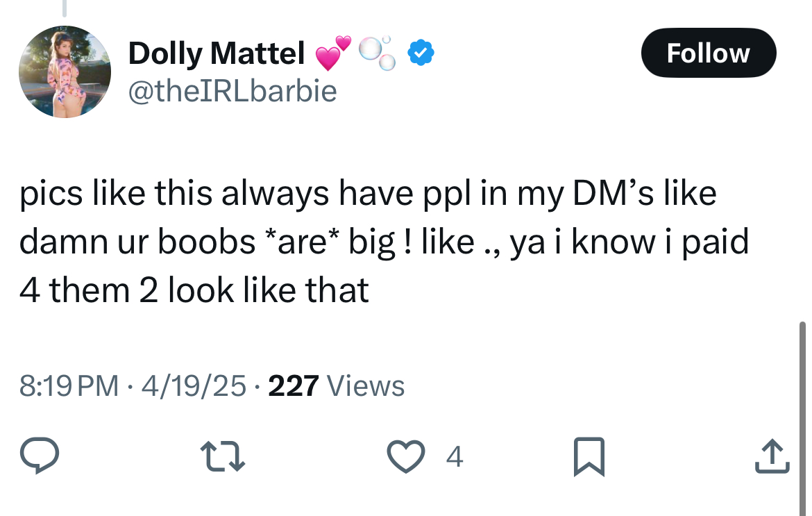Click the 4/19/25 date text
The height and width of the screenshot is (516, 812).
194,386
